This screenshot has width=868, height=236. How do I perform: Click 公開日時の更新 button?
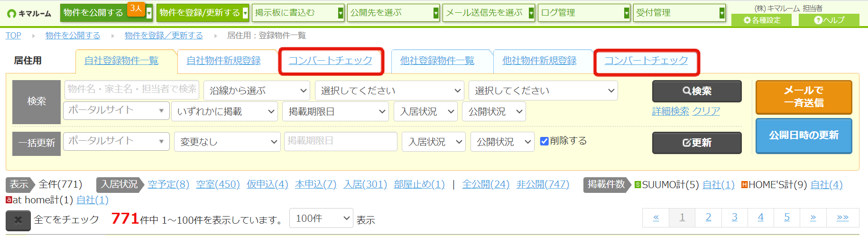pyautogui.click(x=804, y=136)
